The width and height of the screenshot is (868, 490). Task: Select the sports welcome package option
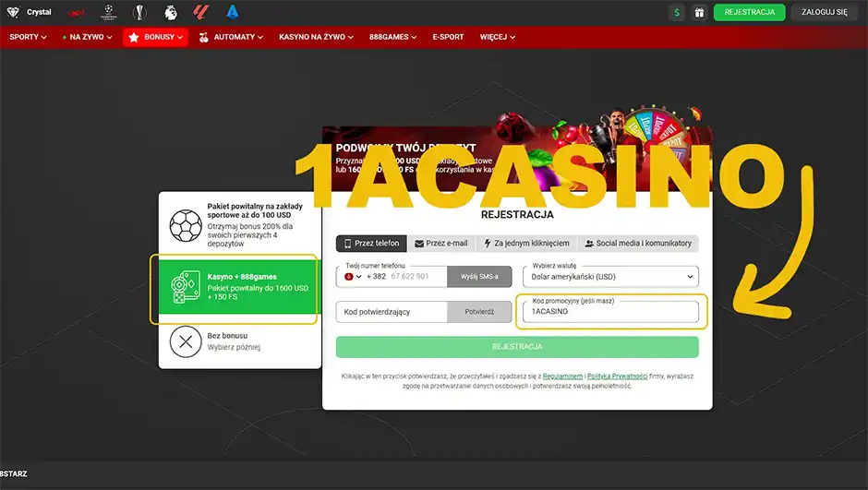pos(240,226)
